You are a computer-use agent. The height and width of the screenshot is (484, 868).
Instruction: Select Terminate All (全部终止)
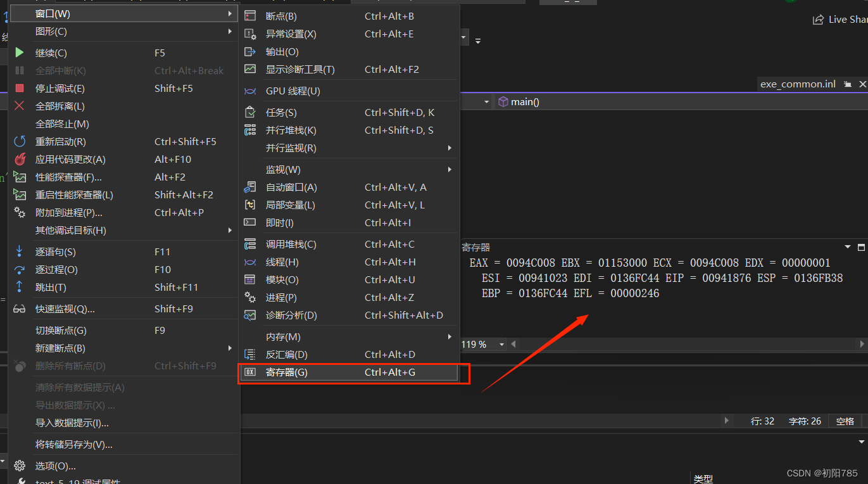pos(124,124)
